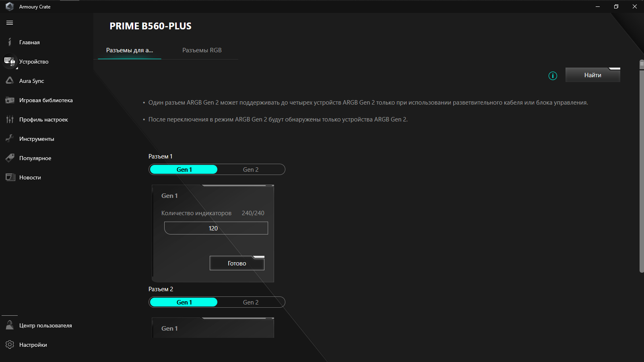Open Инструменты menu item

[37, 139]
